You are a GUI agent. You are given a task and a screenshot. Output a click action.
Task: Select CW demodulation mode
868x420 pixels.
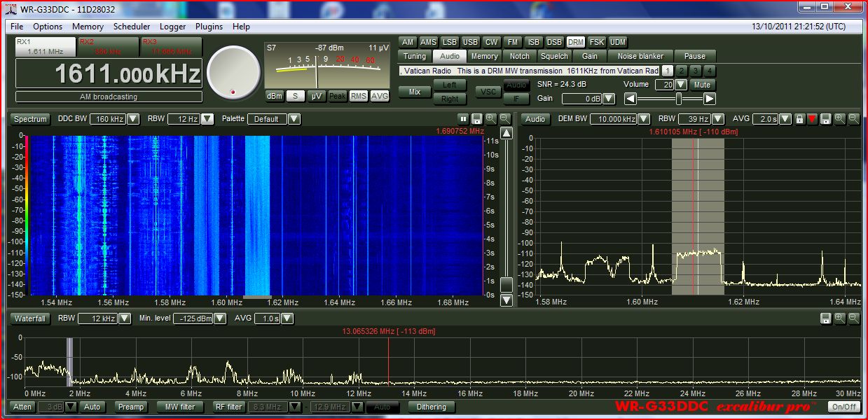pyautogui.click(x=492, y=42)
